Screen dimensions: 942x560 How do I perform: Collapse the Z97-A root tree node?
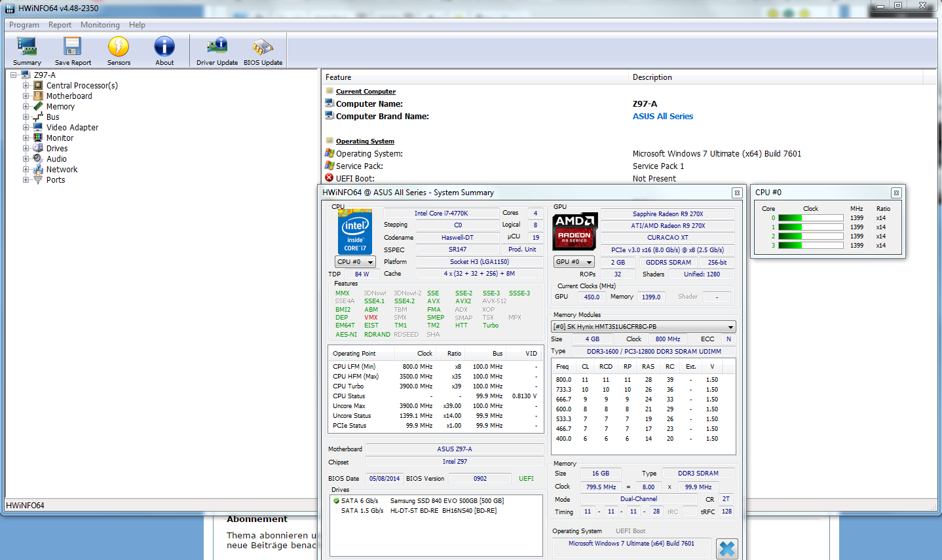pyautogui.click(x=13, y=75)
